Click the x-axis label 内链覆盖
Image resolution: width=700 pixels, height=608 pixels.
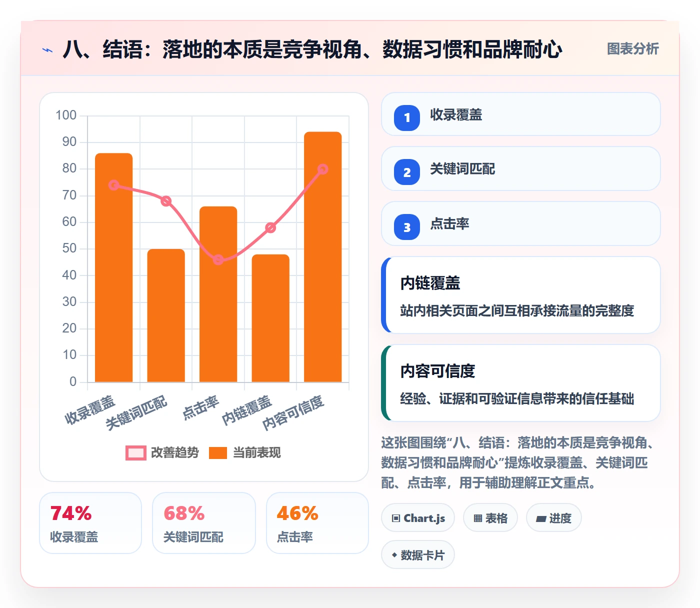click(x=247, y=410)
